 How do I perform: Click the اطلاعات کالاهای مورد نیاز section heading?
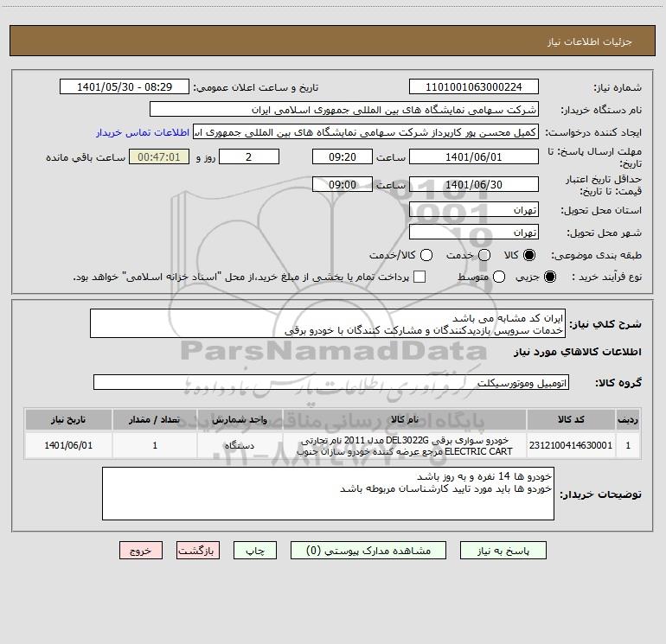click(577, 352)
